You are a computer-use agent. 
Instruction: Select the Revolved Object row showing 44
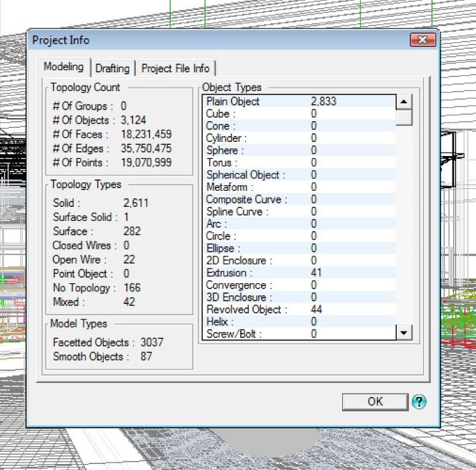tap(299, 309)
